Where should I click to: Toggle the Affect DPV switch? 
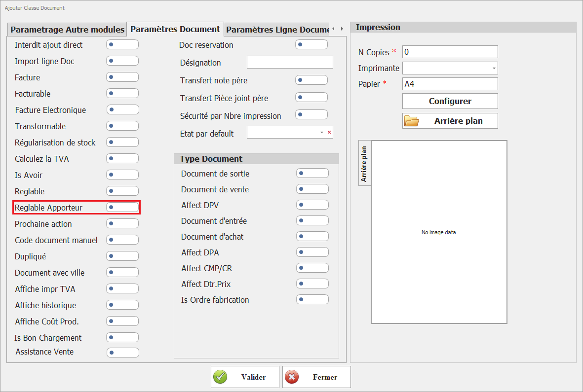(312, 205)
